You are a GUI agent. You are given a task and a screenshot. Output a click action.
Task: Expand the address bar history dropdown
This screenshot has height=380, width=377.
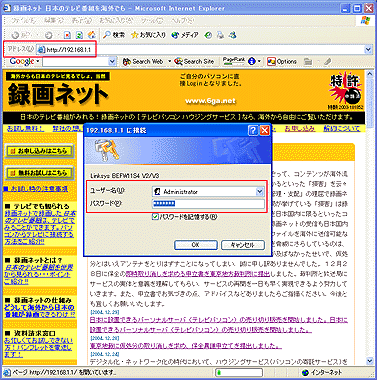368,49
